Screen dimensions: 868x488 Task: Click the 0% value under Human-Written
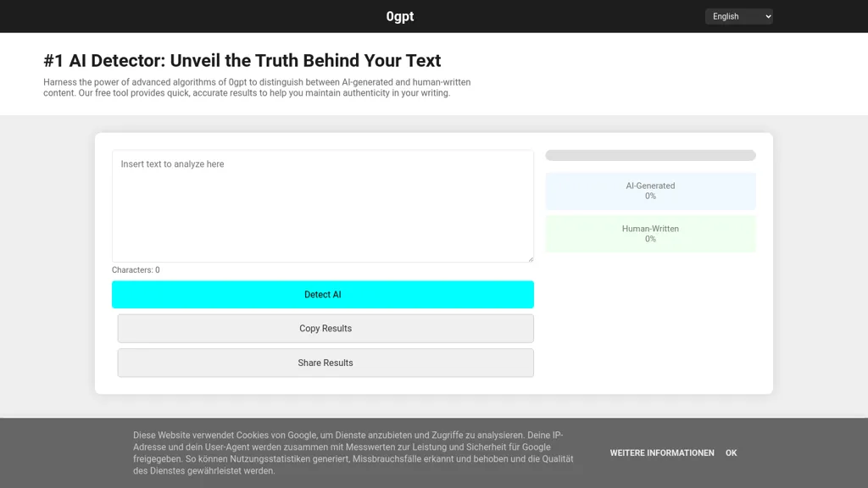(650, 239)
